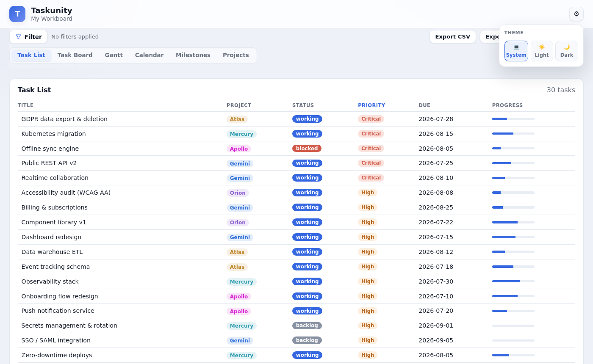Select the Projects tab

236,55
